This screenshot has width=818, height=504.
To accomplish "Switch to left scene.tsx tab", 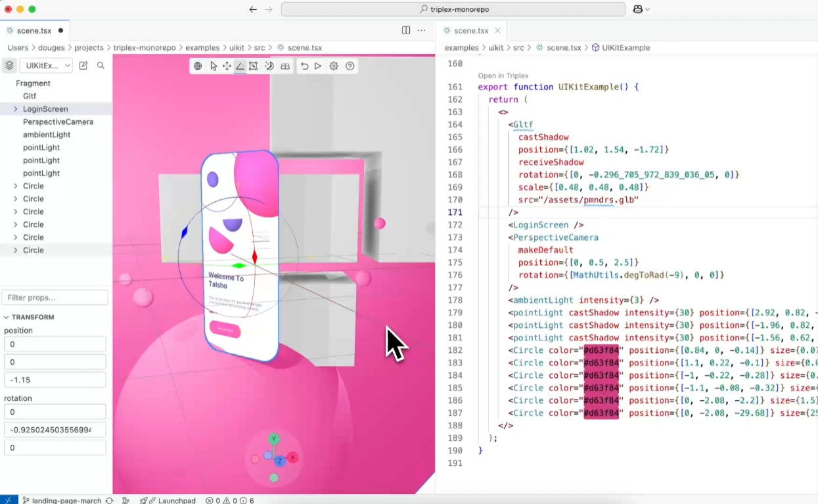I will (x=34, y=30).
